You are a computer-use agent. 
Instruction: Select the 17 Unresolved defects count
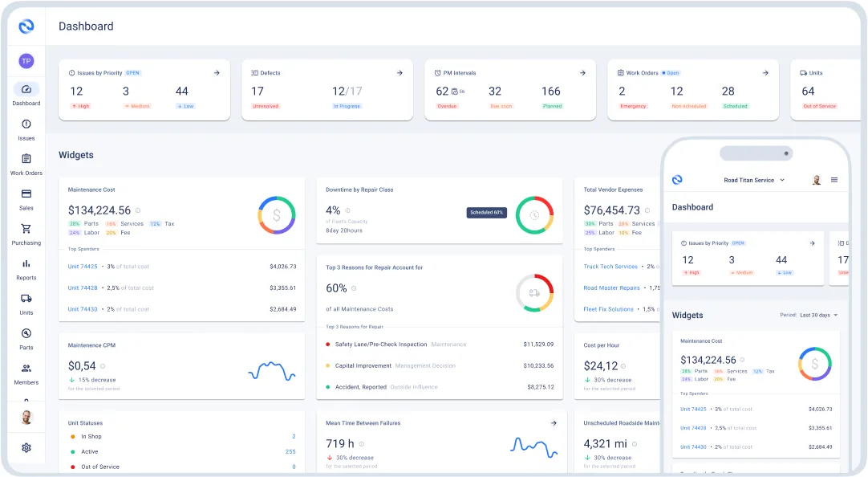pos(258,92)
